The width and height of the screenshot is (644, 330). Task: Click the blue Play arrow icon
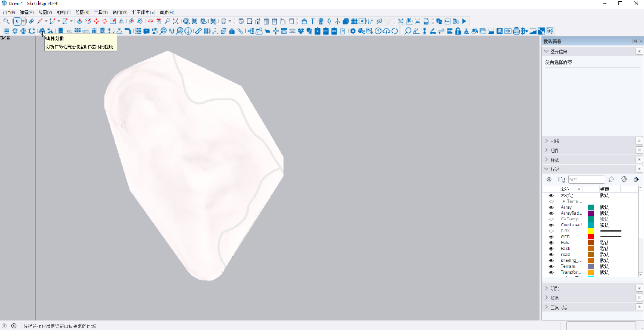tap(464, 21)
